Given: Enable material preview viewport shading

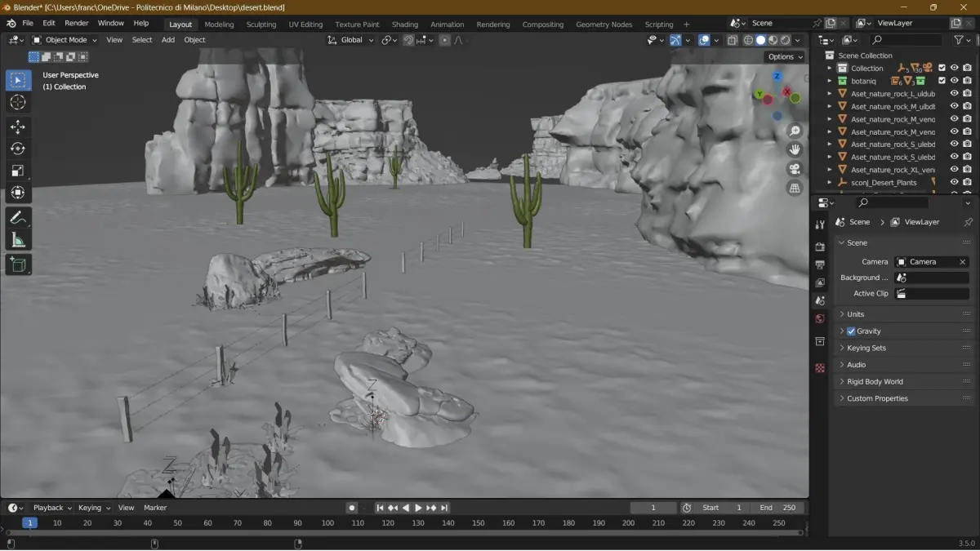Looking at the screenshot, I should [773, 40].
